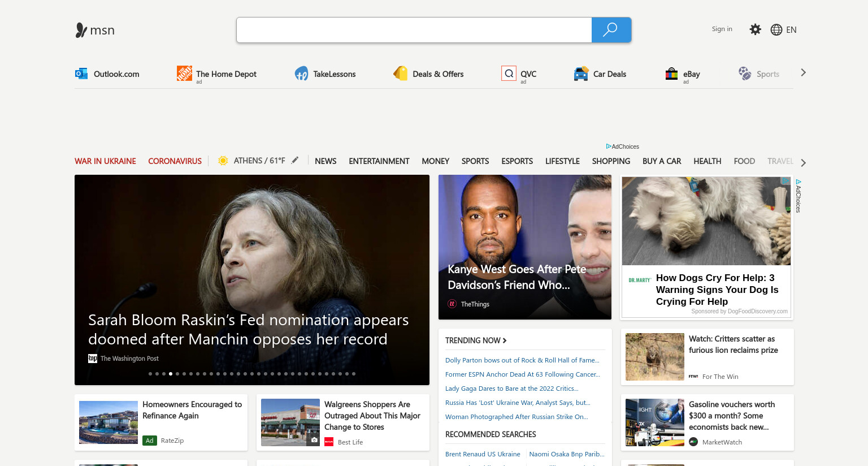
Task: Click the EN language label
Action: 791,30
